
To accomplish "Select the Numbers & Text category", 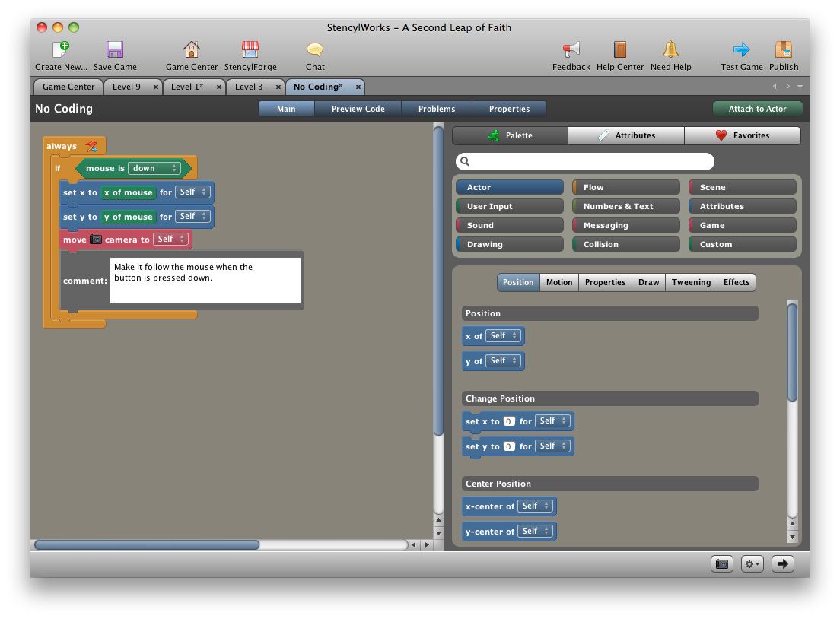I will [625, 206].
